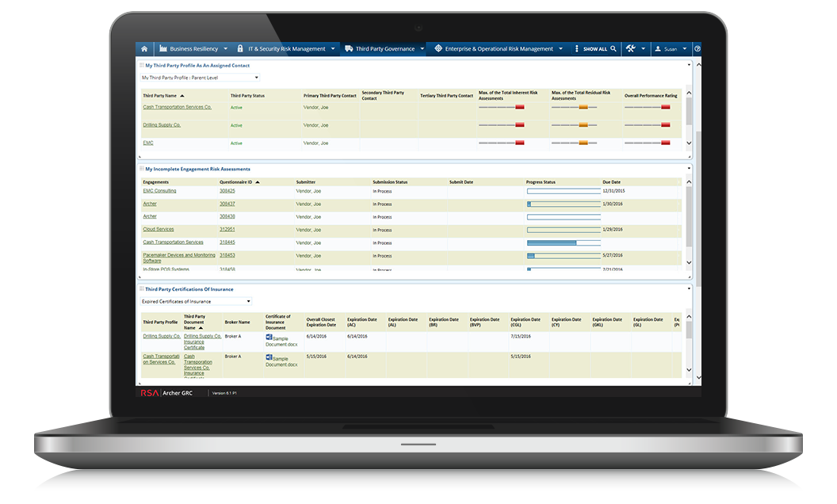The height and width of the screenshot is (504, 837).
Task: Open the Susan user dropdown arrow
Action: [685, 48]
